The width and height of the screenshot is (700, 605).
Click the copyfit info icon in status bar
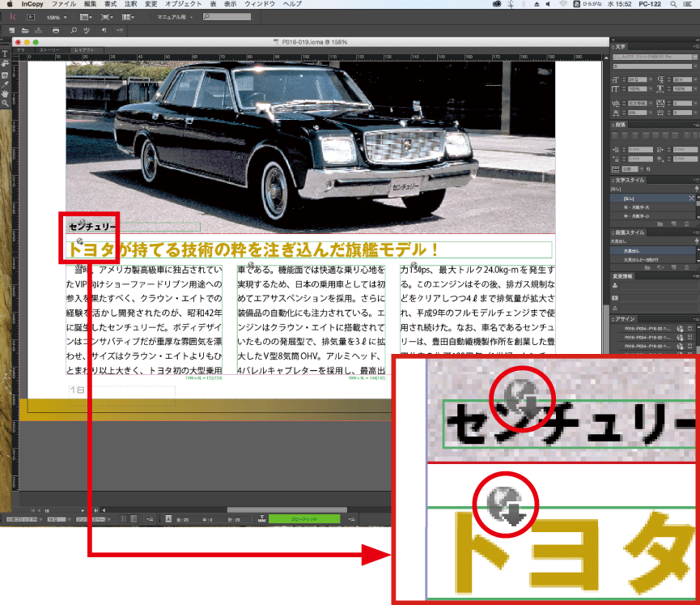[262, 519]
